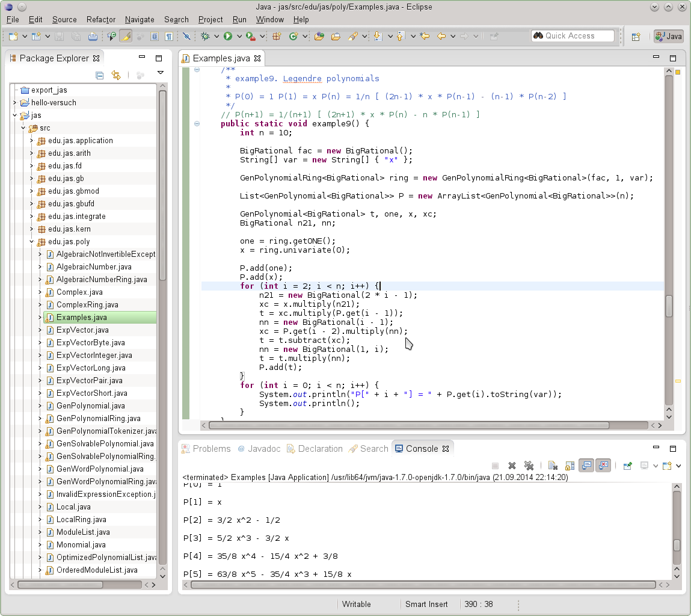Viewport: 691px width, 616px height.
Task: Collapse the edu.jas.poly package
Action: 32,242
